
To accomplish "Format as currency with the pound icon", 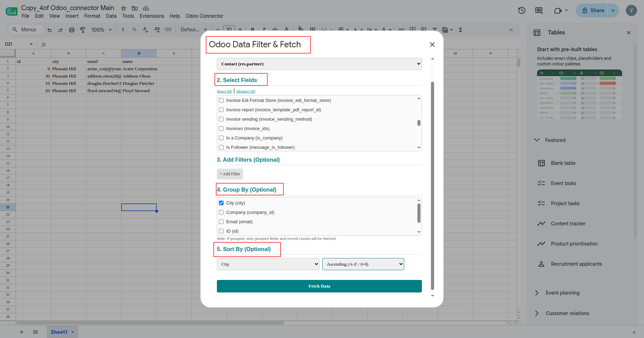I will (x=123, y=30).
